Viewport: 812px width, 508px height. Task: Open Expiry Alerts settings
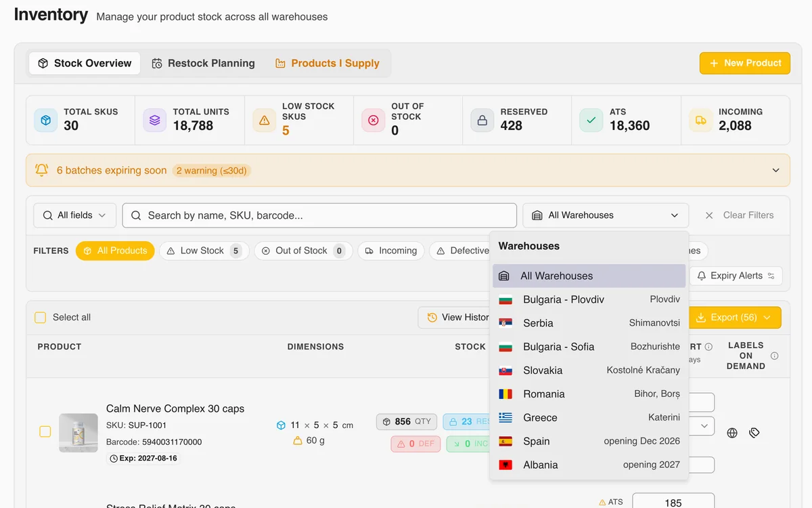click(x=736, y=276)
